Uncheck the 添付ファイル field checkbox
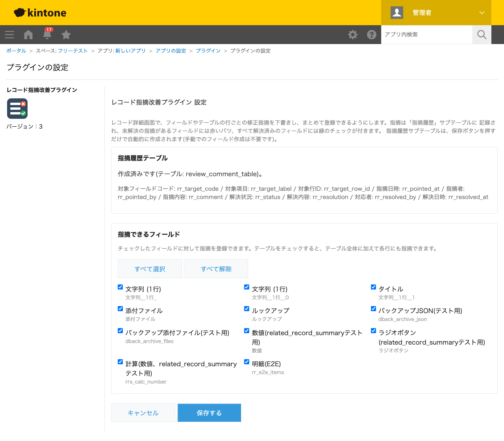This screenshot has width=504, height=441. pos(120,309)
